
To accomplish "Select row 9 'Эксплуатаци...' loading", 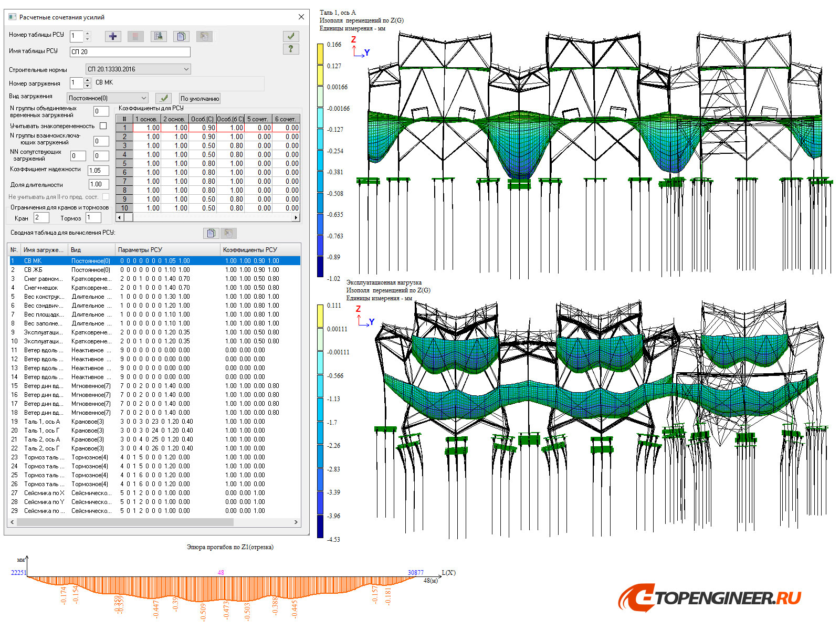I will click(154, 332).
